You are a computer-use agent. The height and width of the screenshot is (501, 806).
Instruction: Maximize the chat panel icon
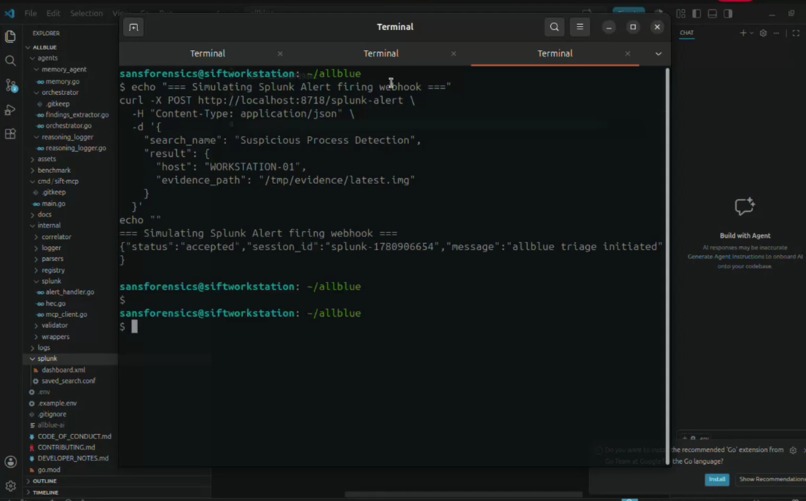point(796,33)
